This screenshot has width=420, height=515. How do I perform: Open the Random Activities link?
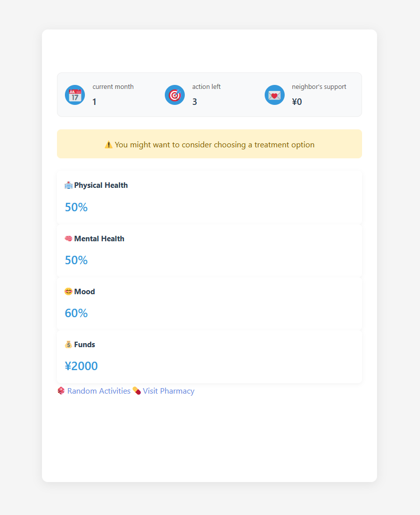pos(99,391)
